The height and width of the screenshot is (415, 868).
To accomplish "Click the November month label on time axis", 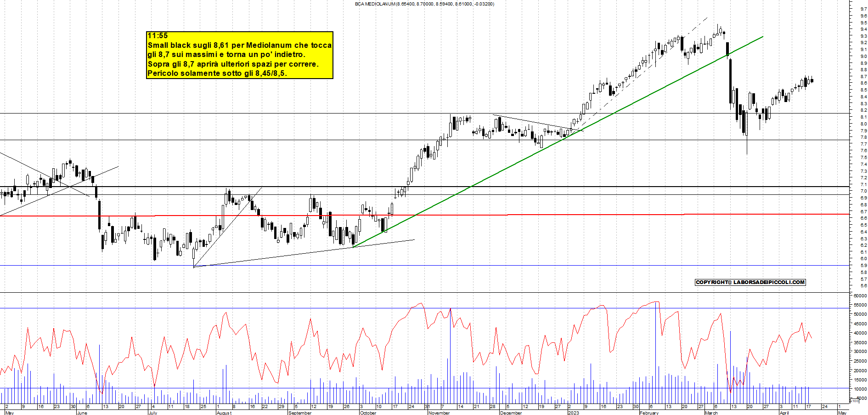I will tap(439, 413).
